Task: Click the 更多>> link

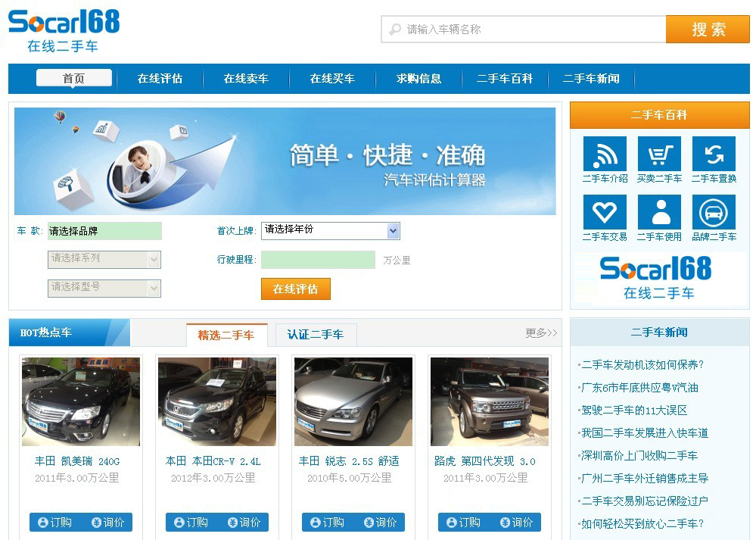Action: pos(541,333)
